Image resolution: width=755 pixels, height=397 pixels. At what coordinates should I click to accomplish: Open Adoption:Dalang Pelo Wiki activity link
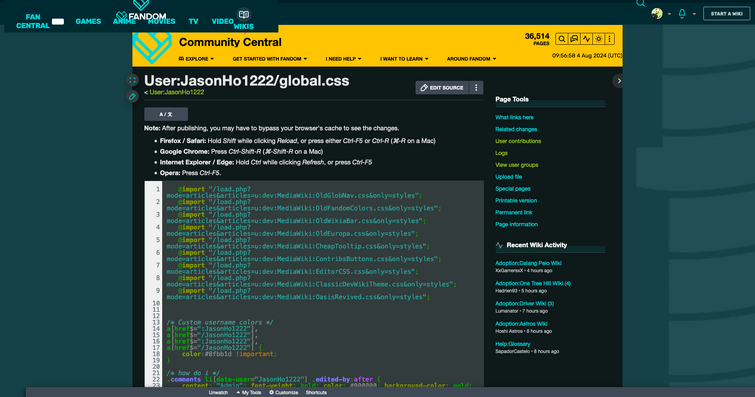point(528,263)
